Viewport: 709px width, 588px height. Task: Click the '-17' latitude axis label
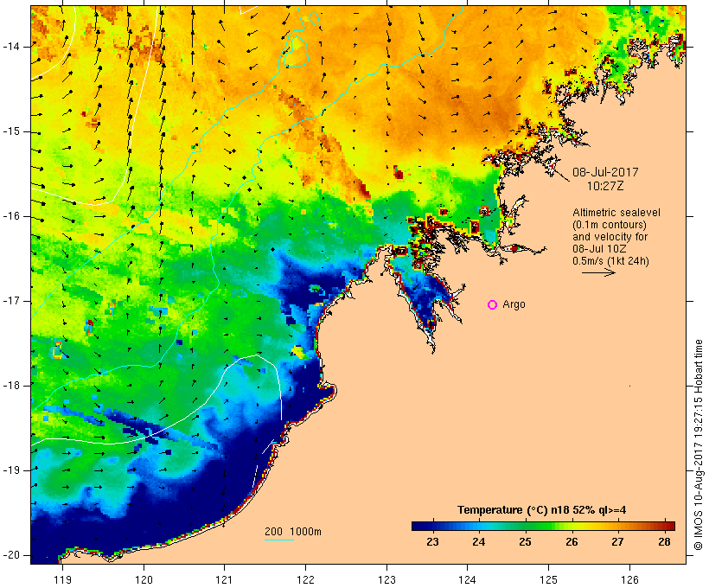[12, 301]
